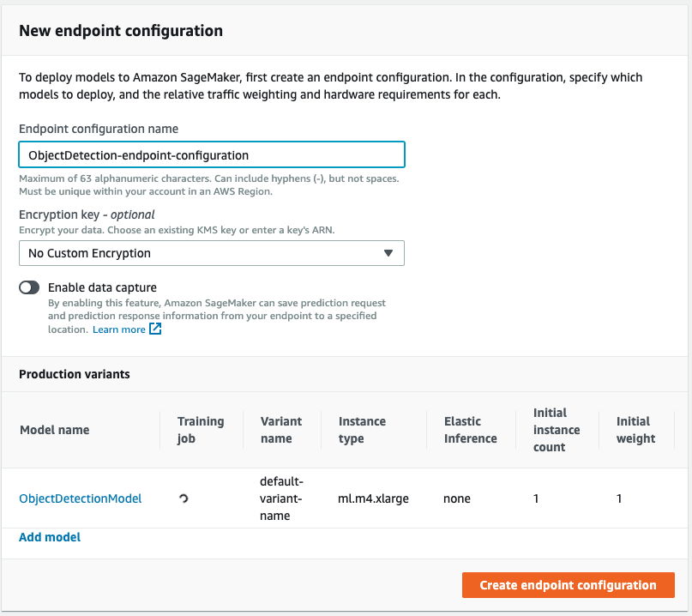The height and width of the screenshot is (616, 692).
Task: Click the Instance type column header
Action: point(362,430)
